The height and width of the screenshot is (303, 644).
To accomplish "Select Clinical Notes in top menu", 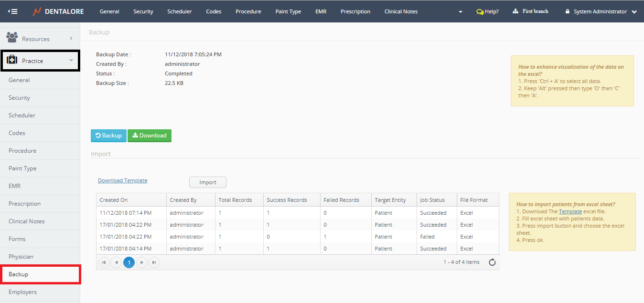I will (x=401, y=11).
